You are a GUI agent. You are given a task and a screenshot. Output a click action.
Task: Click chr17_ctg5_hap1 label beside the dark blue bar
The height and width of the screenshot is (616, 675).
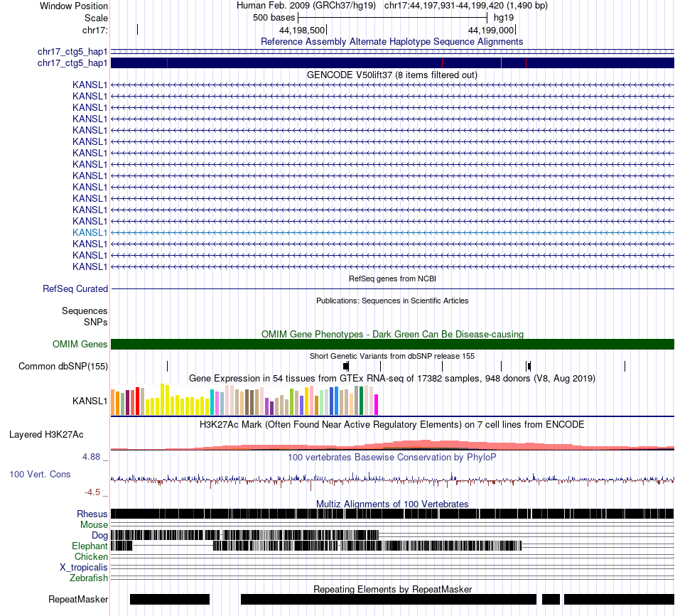point(72,63)
